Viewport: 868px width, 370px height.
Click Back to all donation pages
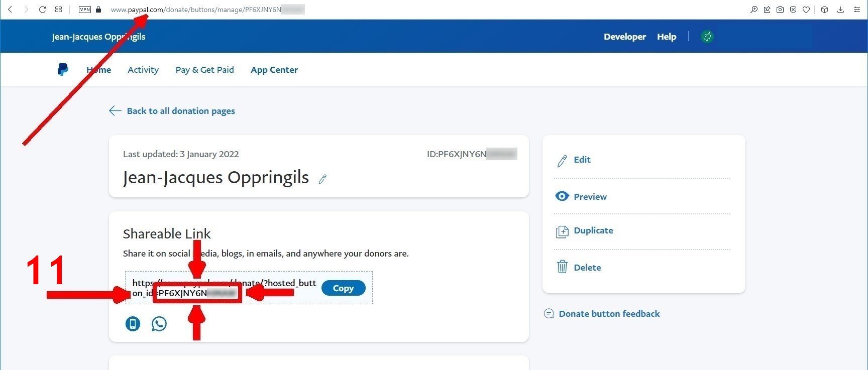tap(181, 111)
